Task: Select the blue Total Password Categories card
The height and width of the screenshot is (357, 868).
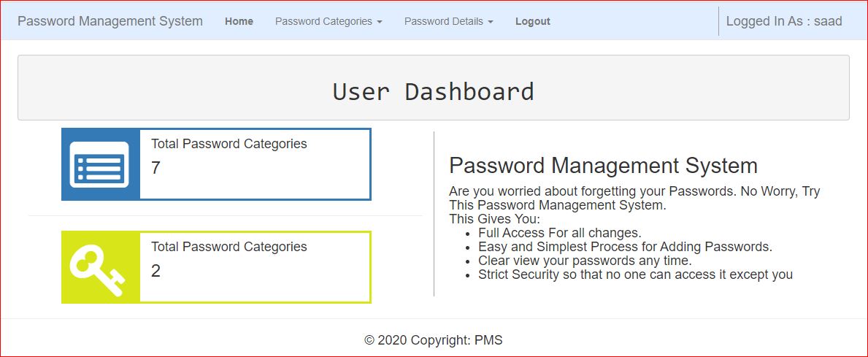Action: coord(216,164)
